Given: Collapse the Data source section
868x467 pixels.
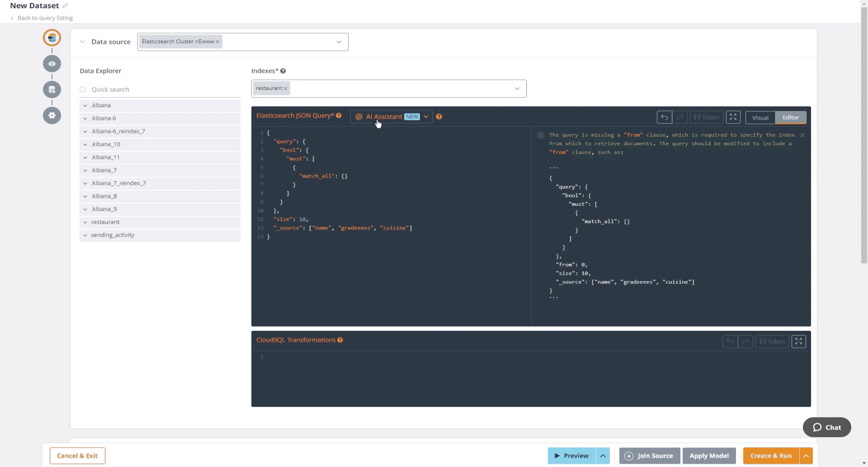Looking at the screenshot, I should [x=82, y=42].
